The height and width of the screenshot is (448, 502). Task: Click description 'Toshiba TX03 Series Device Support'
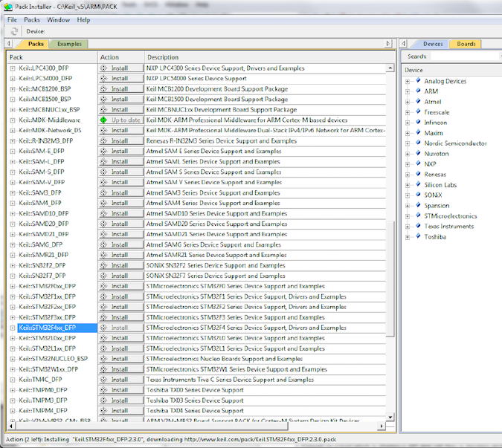pyautogui.click(x=195, y=400)
